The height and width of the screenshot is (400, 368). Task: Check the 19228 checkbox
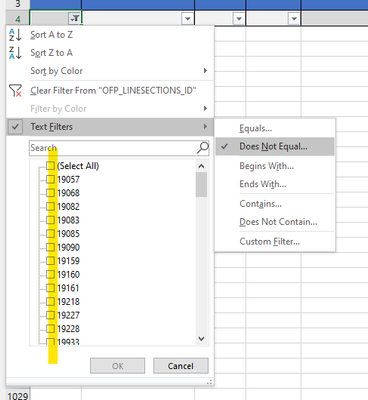click(50, 329)
